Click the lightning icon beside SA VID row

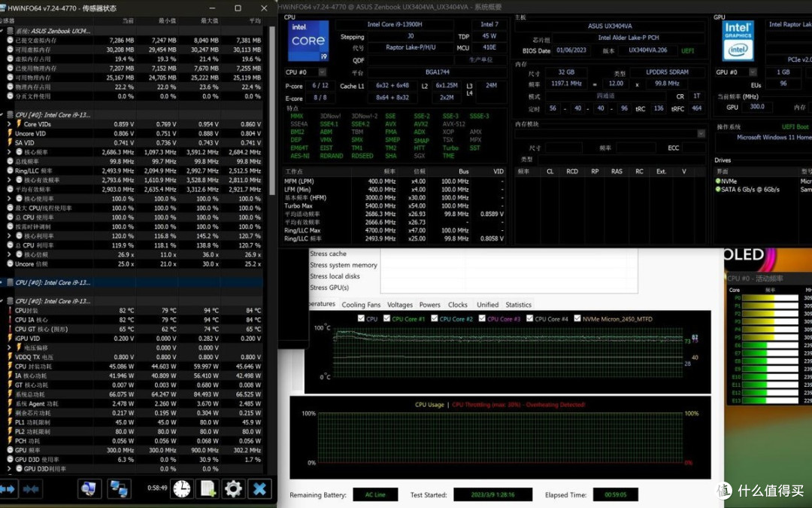(x=10, y=142)
